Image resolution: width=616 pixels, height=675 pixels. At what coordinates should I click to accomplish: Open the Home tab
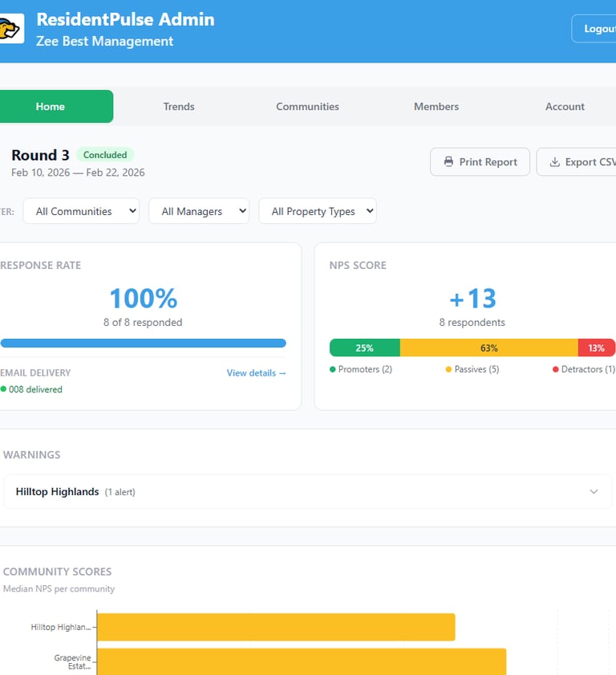point(56,106)
